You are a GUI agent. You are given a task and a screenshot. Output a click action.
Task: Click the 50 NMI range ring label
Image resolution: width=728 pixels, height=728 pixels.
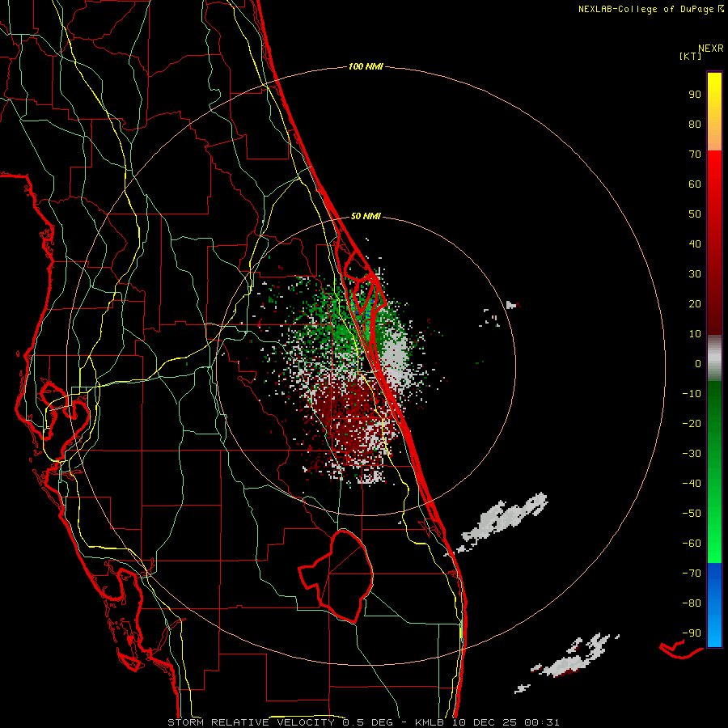coord(366,216)
